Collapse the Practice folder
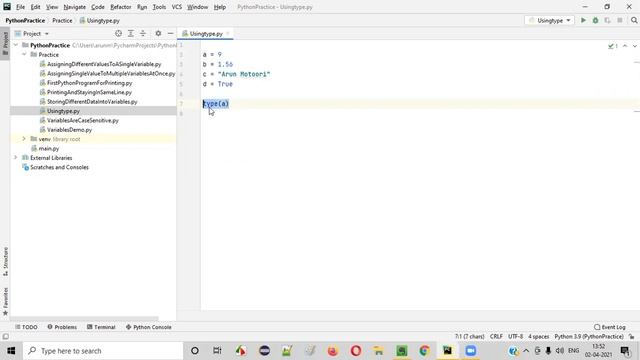Screen dimensions: 640x360 tap(24, 54)
